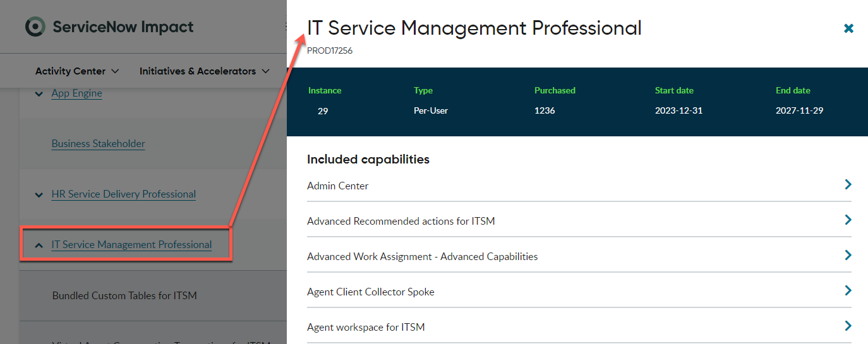Click the ServiceNow Impact logo icon
The image size is (868, 344).
click(x=35, y=27)
